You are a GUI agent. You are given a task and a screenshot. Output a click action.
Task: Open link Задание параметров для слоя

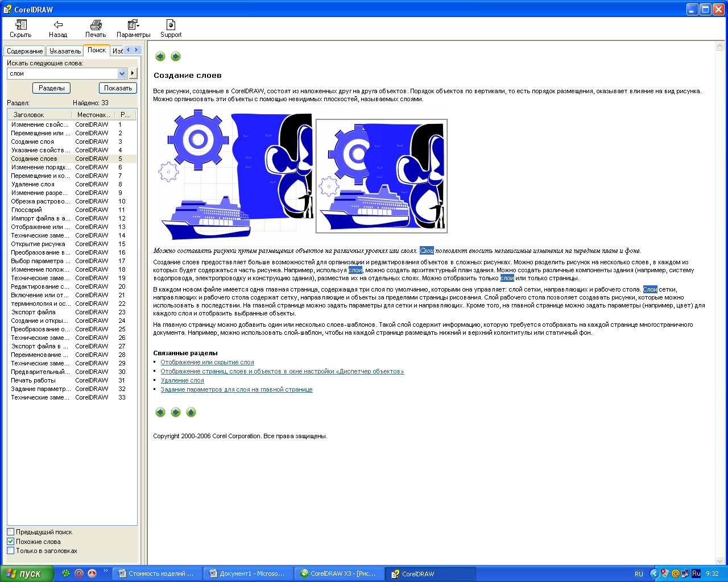(237, 389)
